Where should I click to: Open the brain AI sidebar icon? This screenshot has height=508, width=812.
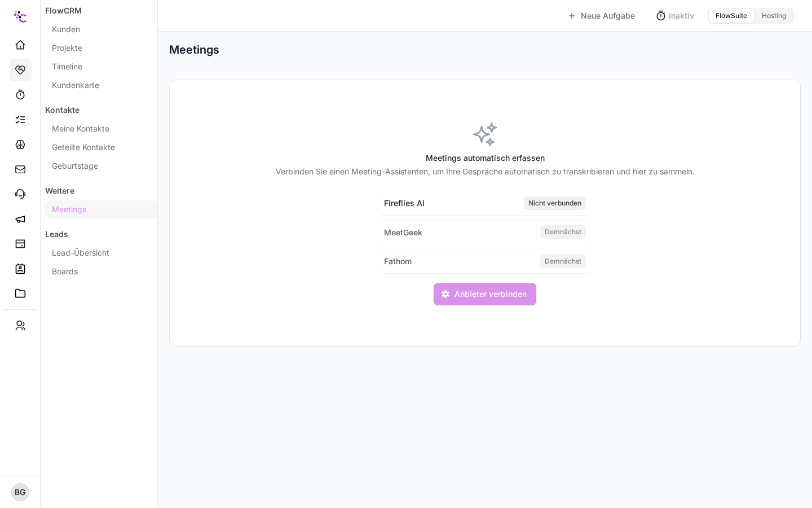[x=20, y=144]
